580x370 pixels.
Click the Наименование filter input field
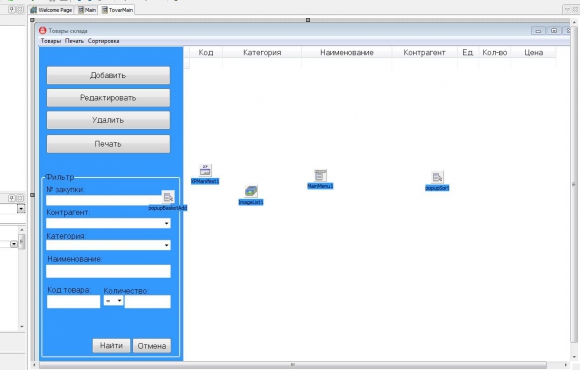coord(108,271)
